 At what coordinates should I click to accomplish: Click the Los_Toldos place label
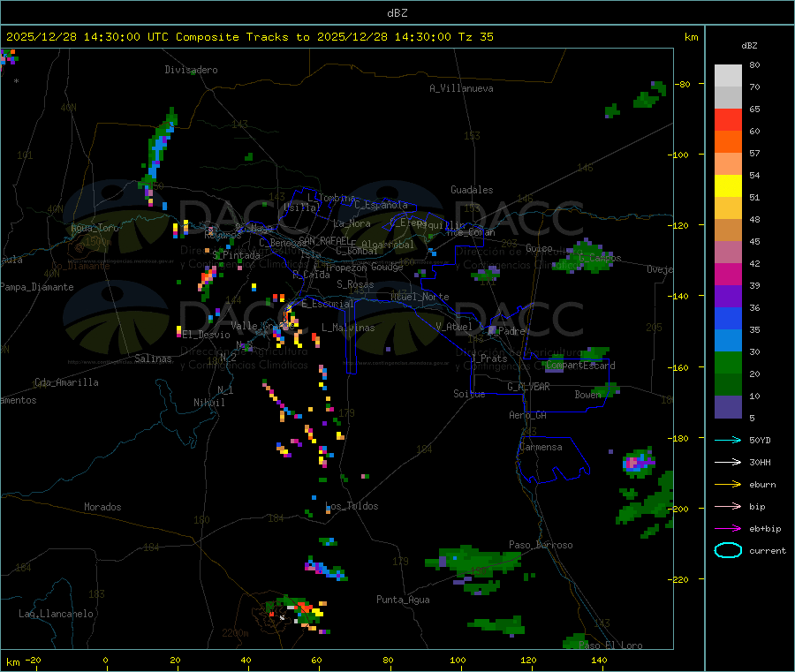(352, 506)
